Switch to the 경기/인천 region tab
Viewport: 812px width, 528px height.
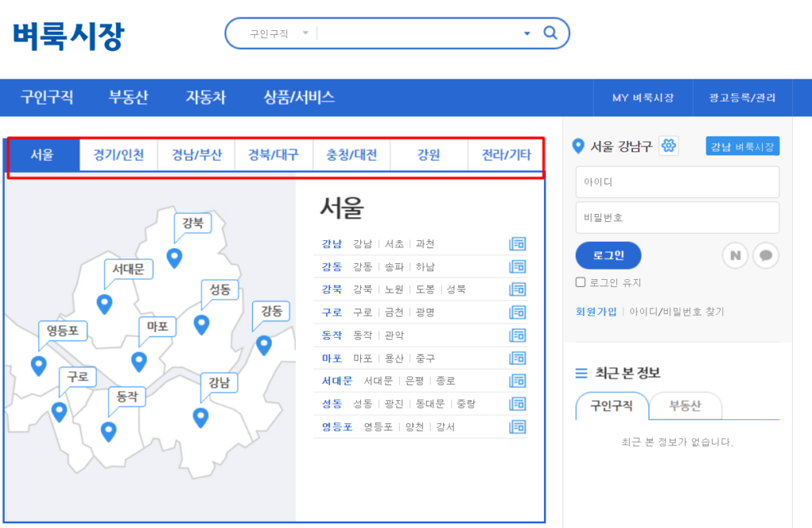click(118, 155)
